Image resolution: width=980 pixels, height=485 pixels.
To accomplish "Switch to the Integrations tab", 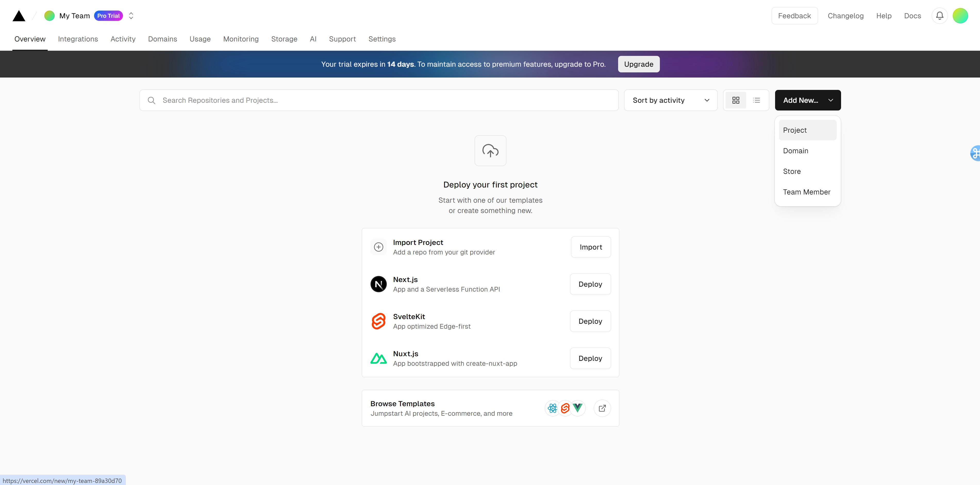I will 78,39.
